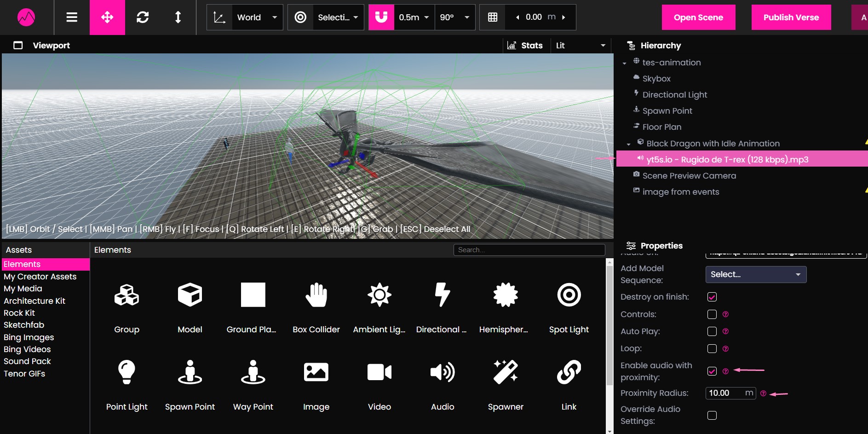
Task: Open the 0.5m translation snap dropdown
Action: [x=414, y=17]
